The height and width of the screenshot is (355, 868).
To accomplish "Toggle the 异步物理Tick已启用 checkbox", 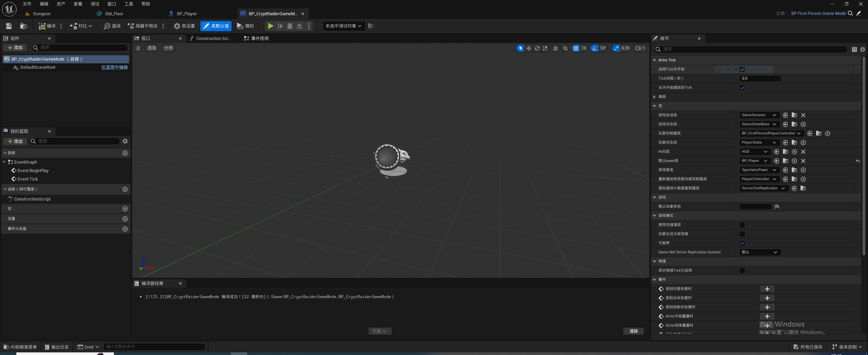I will point(742,271).
